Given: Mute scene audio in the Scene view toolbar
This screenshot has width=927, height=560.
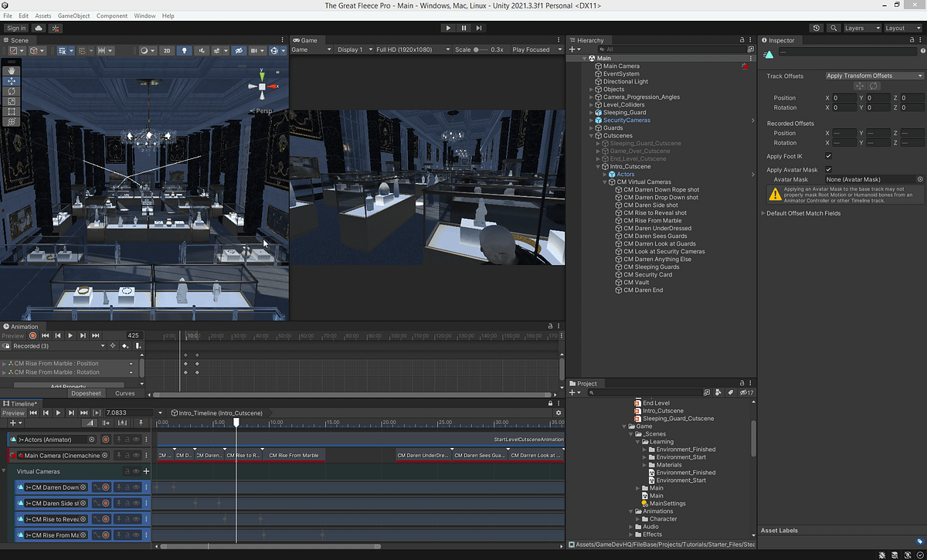Looking at the screenshot, I should (201, 50).
